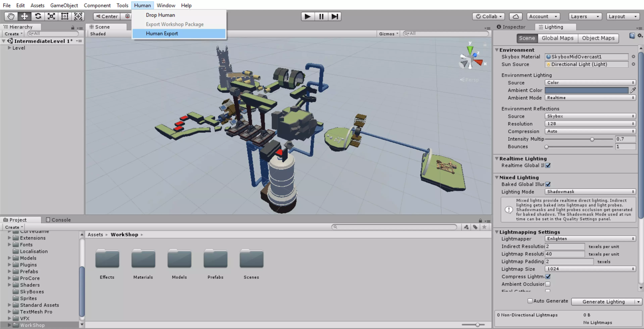Choose Human Export menu entry

pyautogui.click(x=162, y=34)
